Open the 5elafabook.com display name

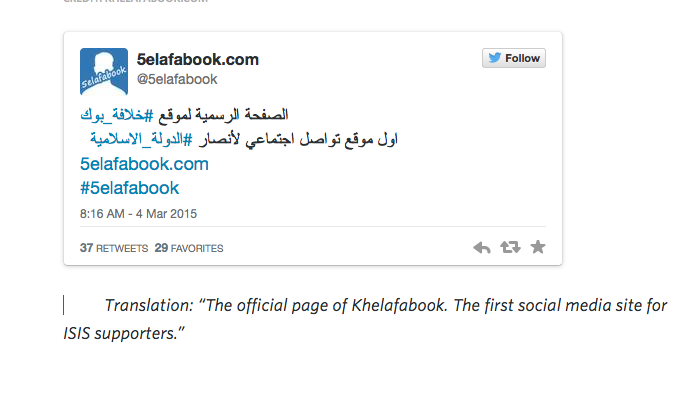[x=198, y=59]
